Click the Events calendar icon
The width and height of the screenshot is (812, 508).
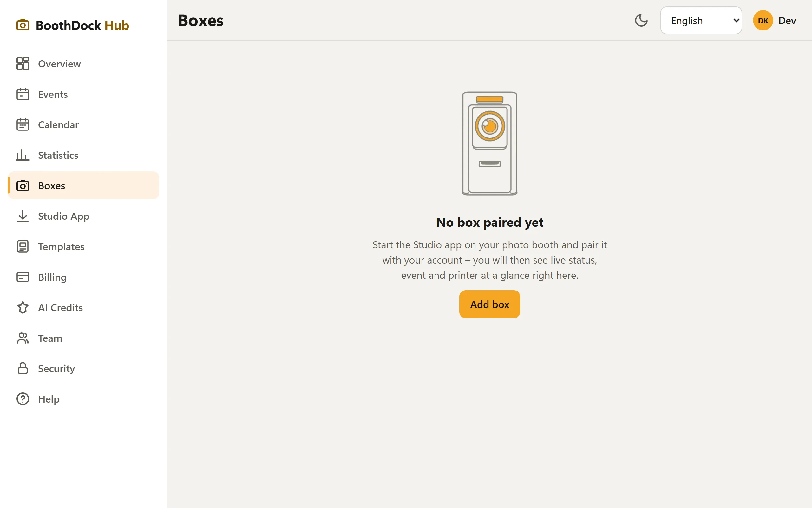click(x=23, y=94)
